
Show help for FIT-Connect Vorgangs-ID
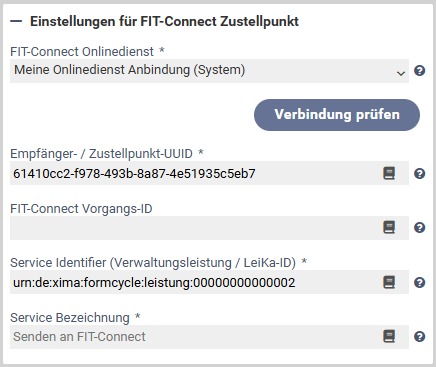[x=419, y=228]
